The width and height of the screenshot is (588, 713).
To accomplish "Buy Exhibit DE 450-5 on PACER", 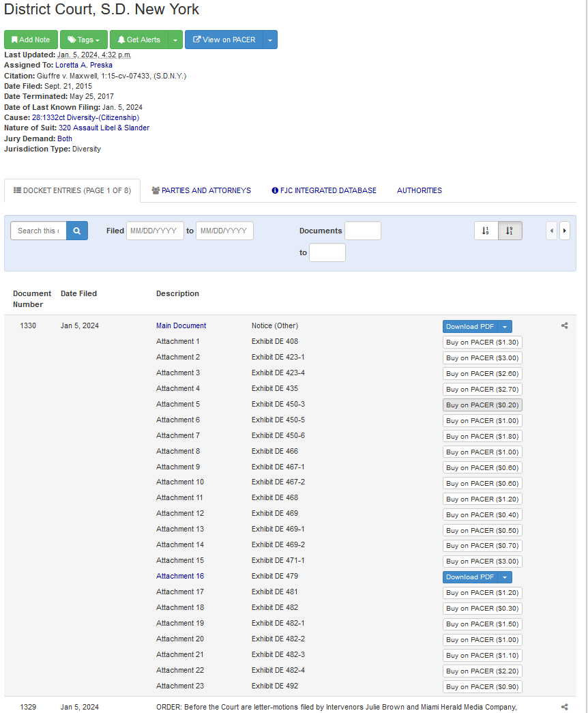I will 482,420.
